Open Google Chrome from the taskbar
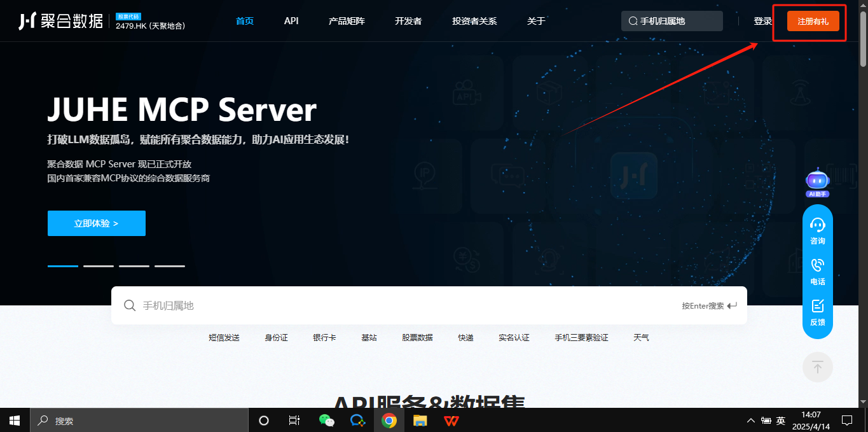 pyautogui.click(x=389, y=421)
